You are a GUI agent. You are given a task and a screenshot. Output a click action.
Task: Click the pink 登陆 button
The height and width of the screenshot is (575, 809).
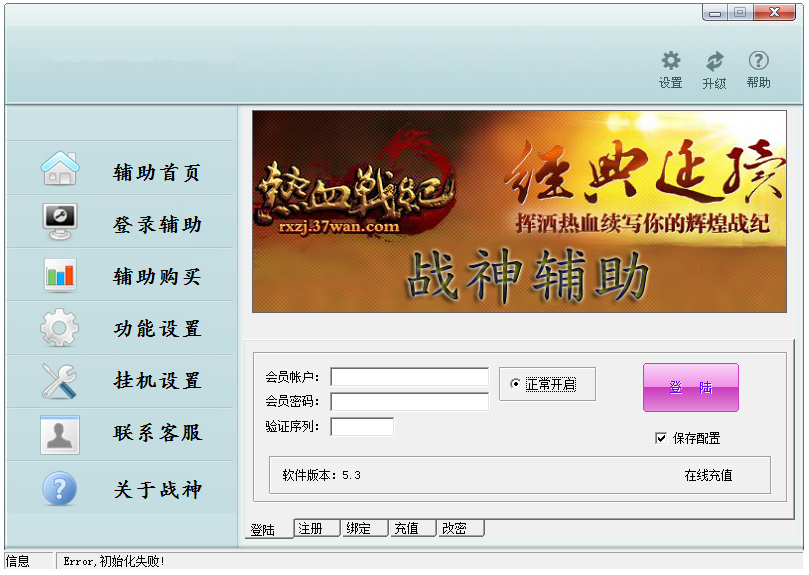pos(691,387)
